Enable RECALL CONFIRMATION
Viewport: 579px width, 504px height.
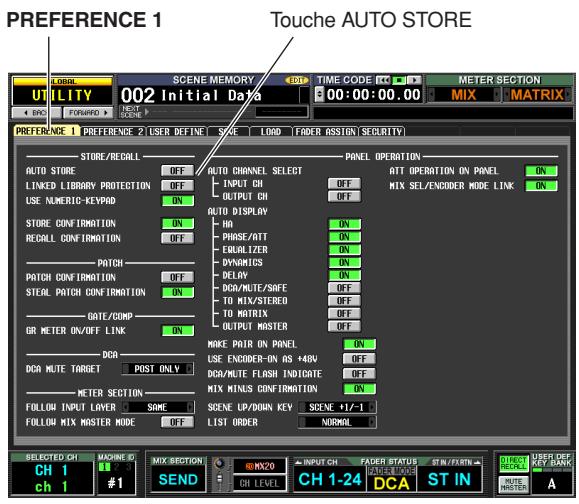pos(177,238)
